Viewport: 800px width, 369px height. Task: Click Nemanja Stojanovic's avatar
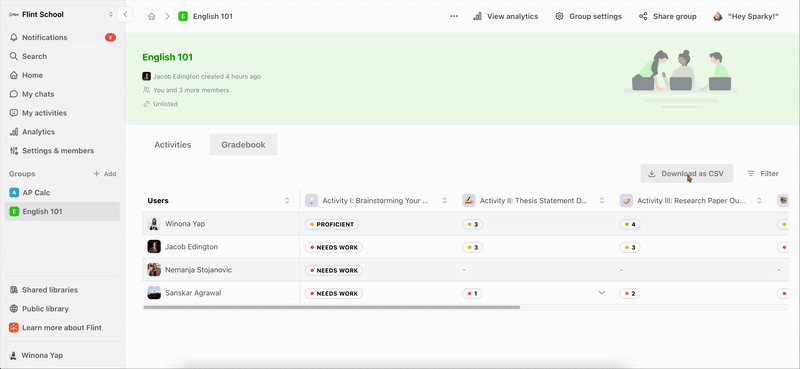pyautogui.click(x=154, y=269)
